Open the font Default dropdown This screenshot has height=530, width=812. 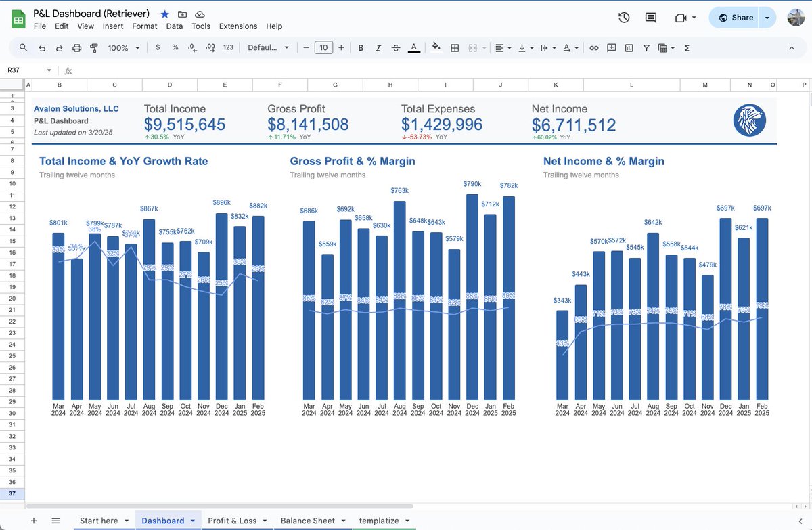(269, 48)
